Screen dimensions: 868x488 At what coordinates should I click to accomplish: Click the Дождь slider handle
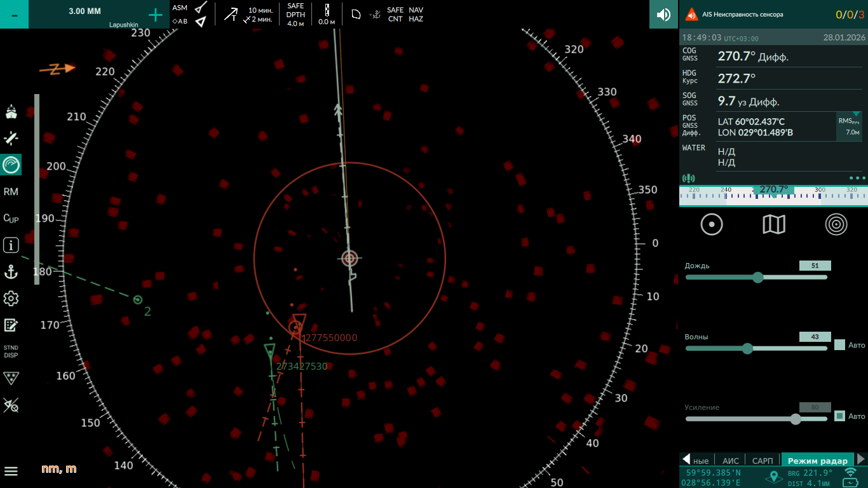click(757, 278)
